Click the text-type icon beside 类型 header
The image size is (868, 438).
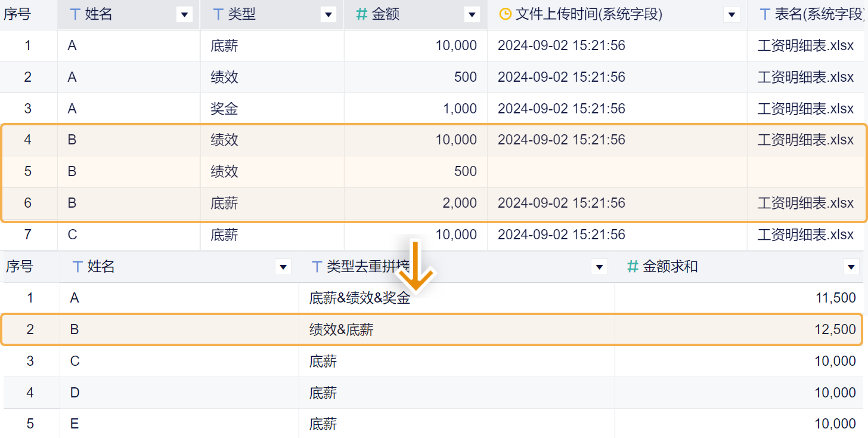(x=218, y=14)
